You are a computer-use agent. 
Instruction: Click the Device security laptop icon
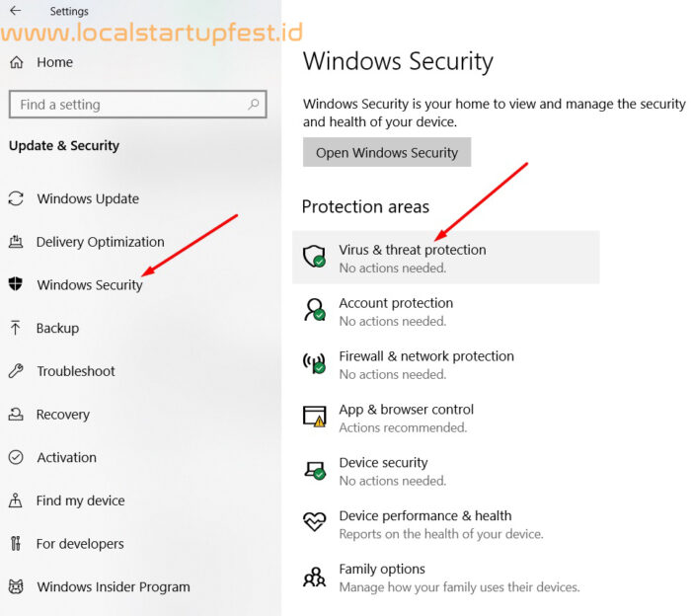tap(315, 470)
